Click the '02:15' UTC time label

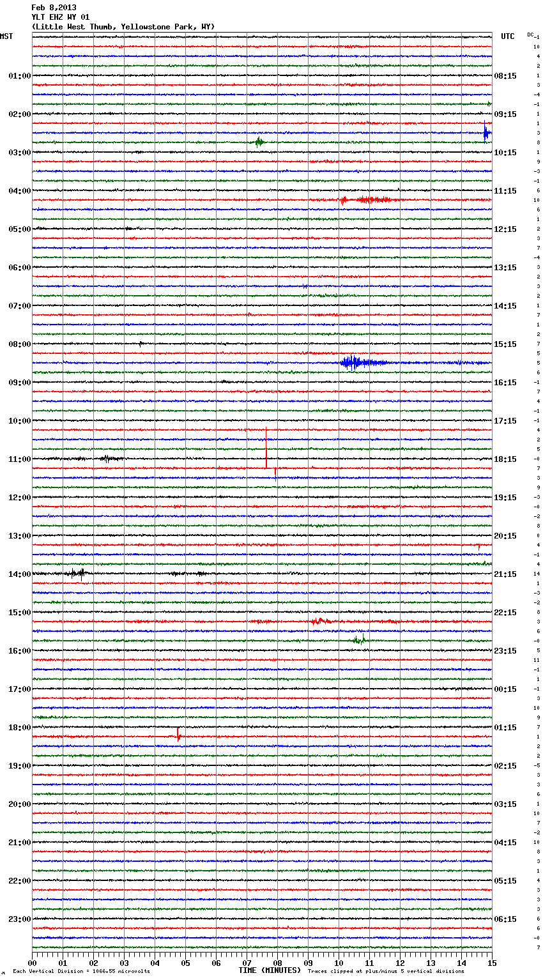505,766
